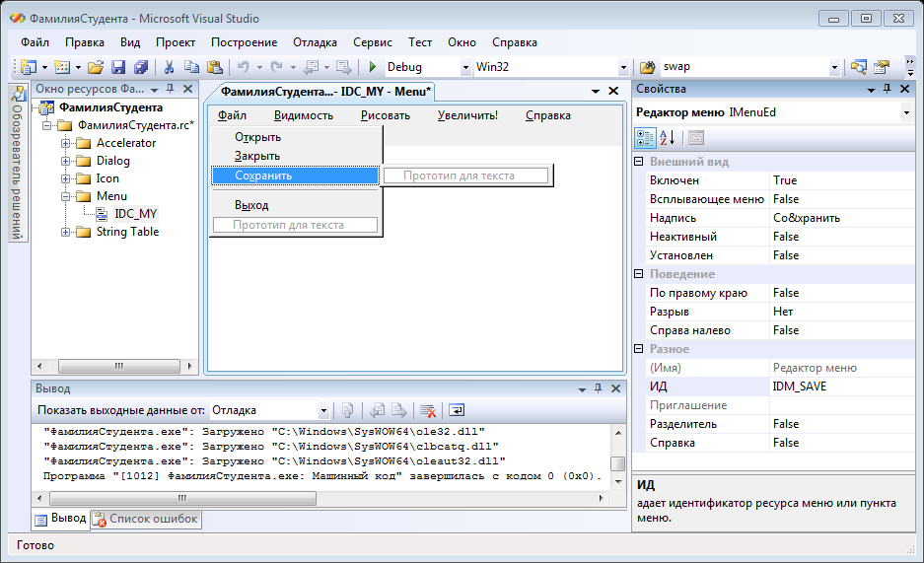Open the swap find combo box dropdown
The height and width of the screenshot is (563, 924).
834,68
